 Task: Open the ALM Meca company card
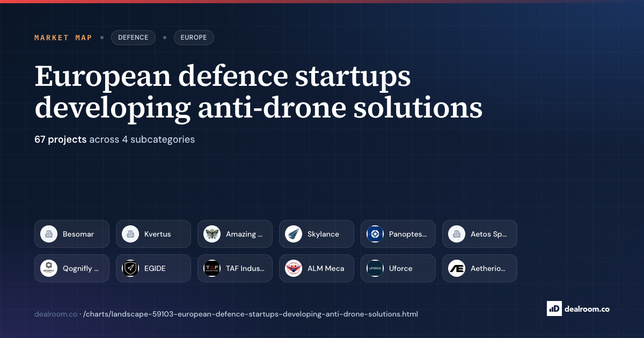(317, 268)
